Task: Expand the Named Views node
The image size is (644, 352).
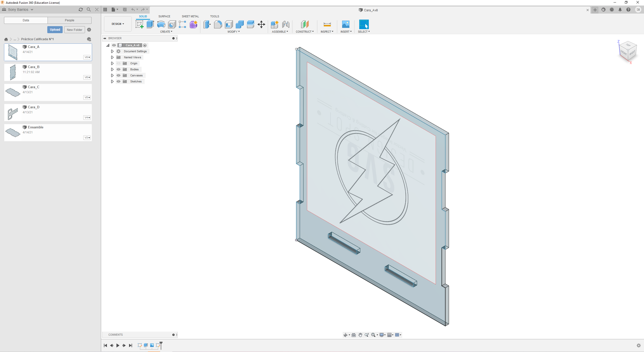Action: (112, 57)
